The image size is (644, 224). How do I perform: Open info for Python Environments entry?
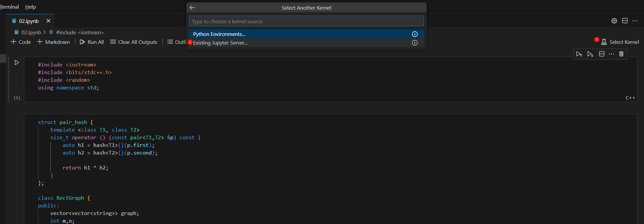coord(415,34)
